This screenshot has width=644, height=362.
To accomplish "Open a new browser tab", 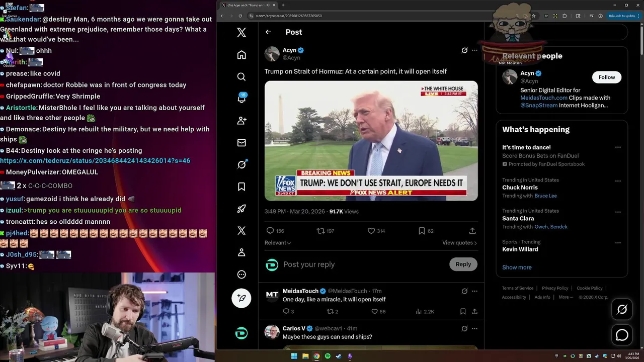I will coord(283,5).
